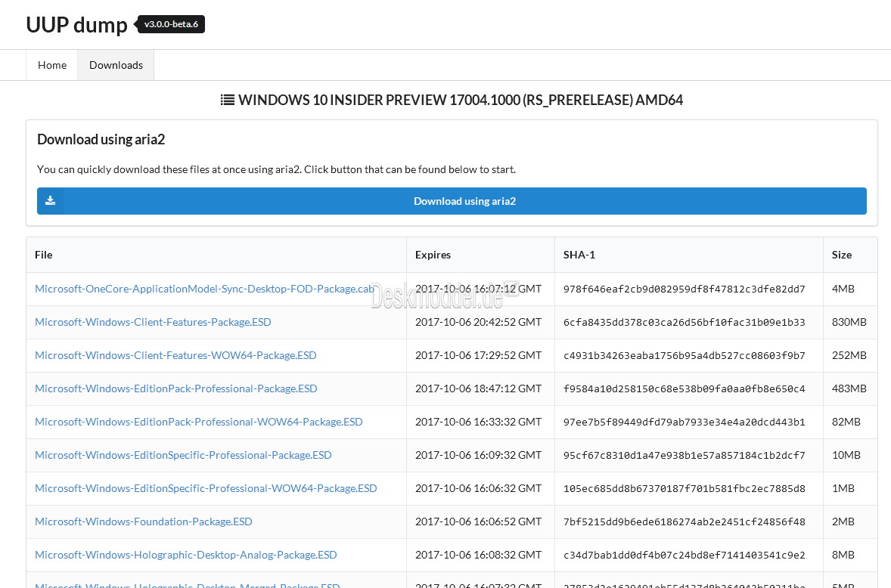Click expiry time 2017-10-06 16:06:52 GMT
The width and height of the screenshot is (891, 588).
tap(479, 521)
